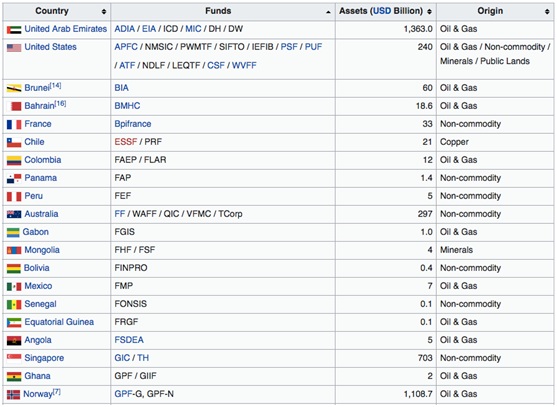The image size is (557, 407).
Task: Click the United Arab Emirates flag icon
Action: pyautogui.click(x=14, y=30)
